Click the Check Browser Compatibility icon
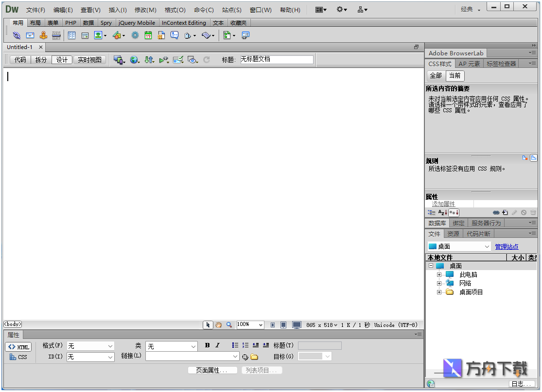Screen dimensions: 542x392 [178, 60]
